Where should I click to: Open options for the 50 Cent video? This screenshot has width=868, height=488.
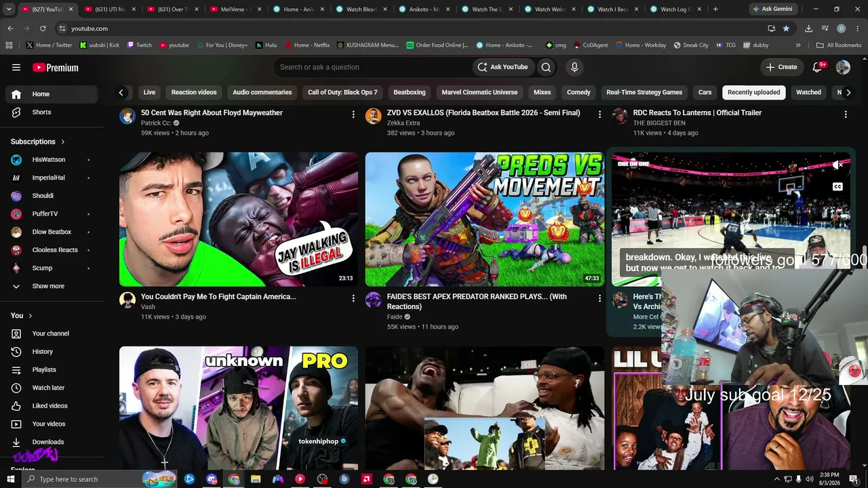(353, 115)
